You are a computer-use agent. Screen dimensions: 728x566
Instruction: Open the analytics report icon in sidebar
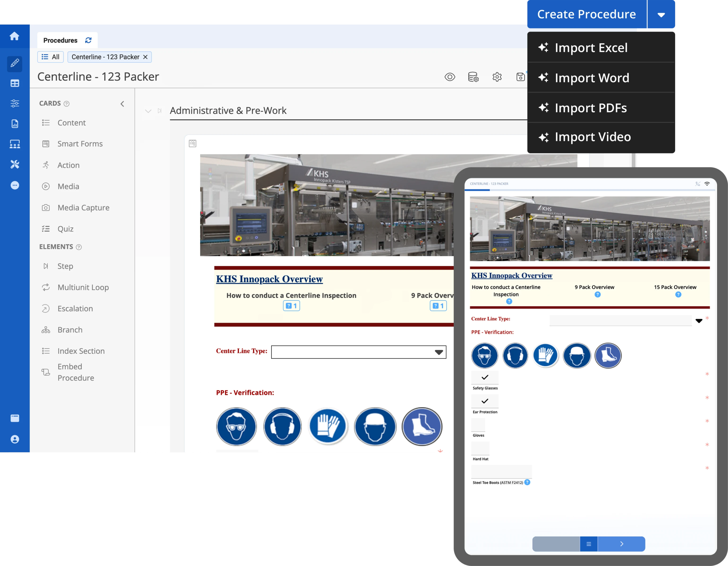click(15, 124)
